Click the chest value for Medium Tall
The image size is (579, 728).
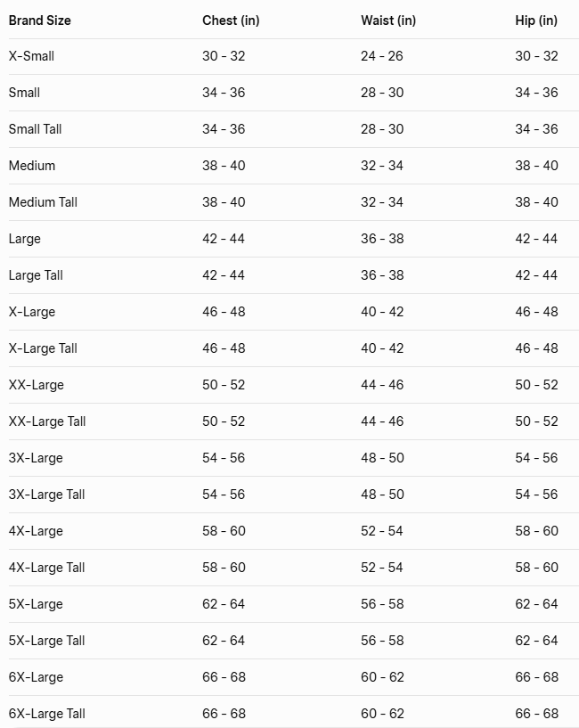(x=224, y=202)
